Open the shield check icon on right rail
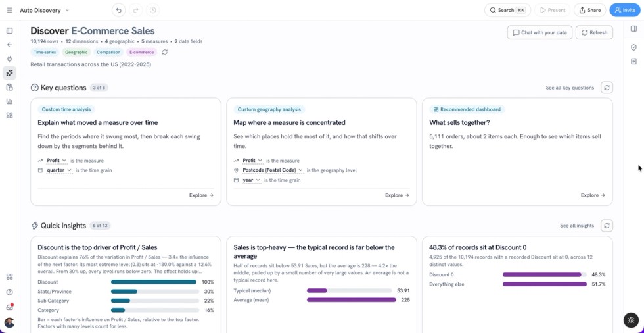Screen dimensions: 644x333 pyautogui.click(x=633, y=47)
